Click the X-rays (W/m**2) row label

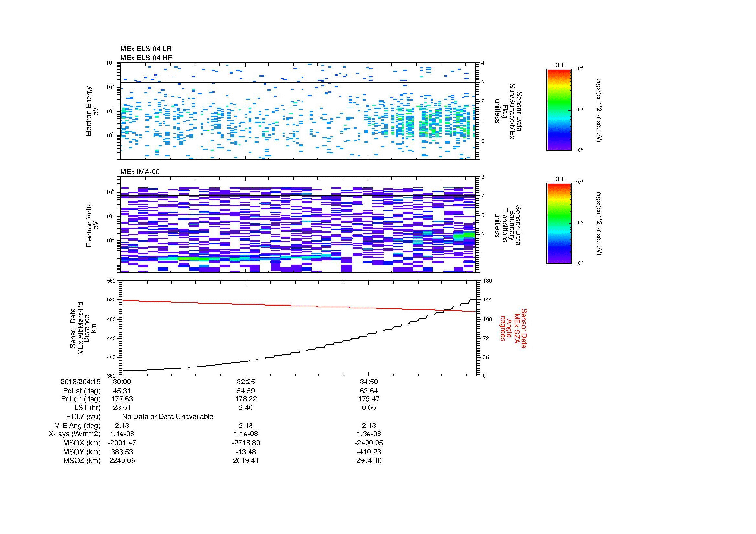coord(74,434)
